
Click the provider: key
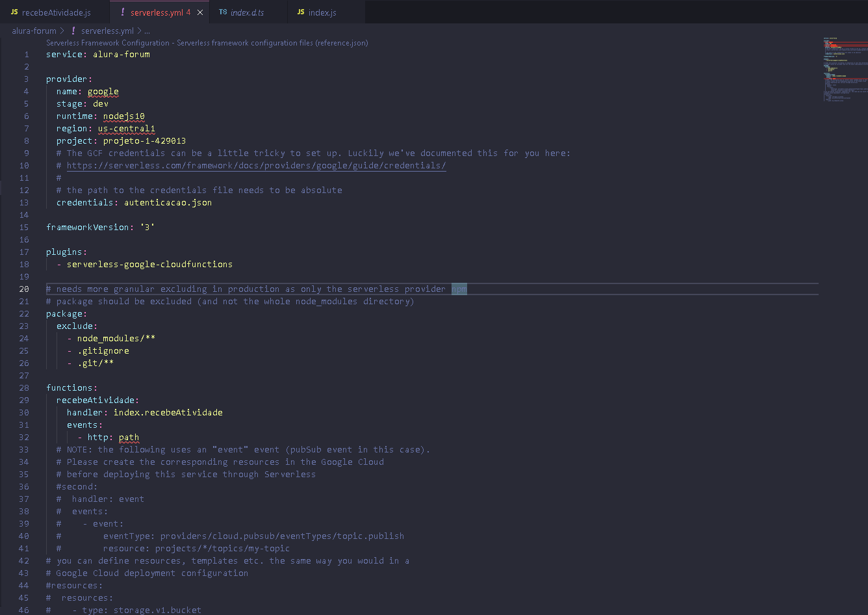click(70, 79)
